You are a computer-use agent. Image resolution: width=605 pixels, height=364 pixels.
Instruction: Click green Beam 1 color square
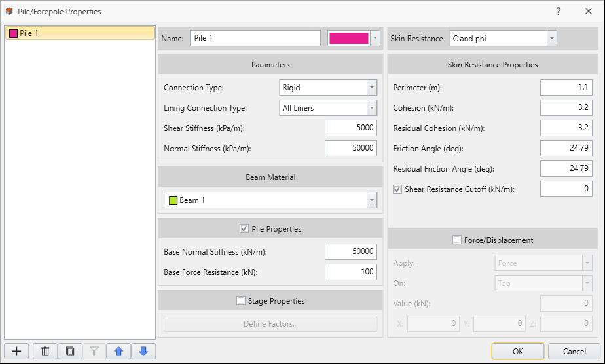[x=174, y=200]
